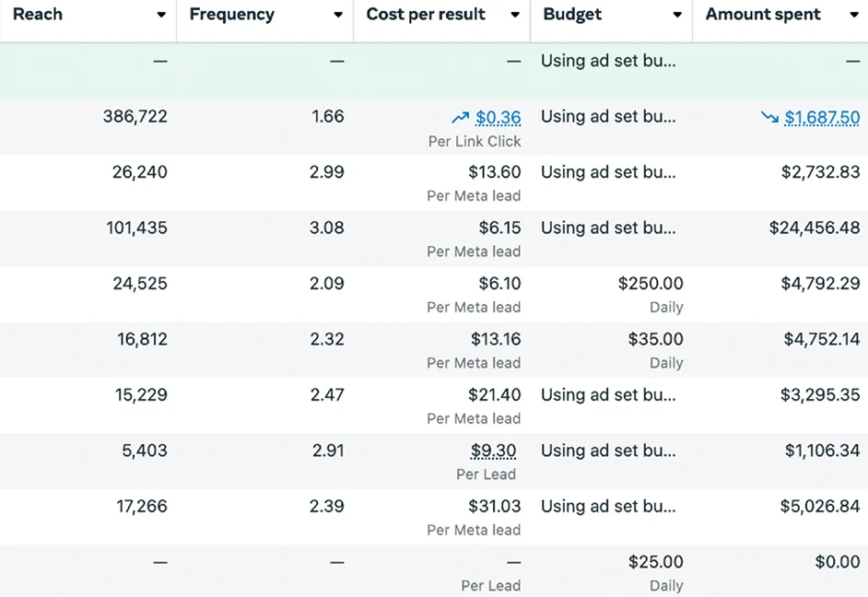Select the 3.08 frequency cell
The image size is (868, 597).
pyautogui.click(x=327, y=228)
